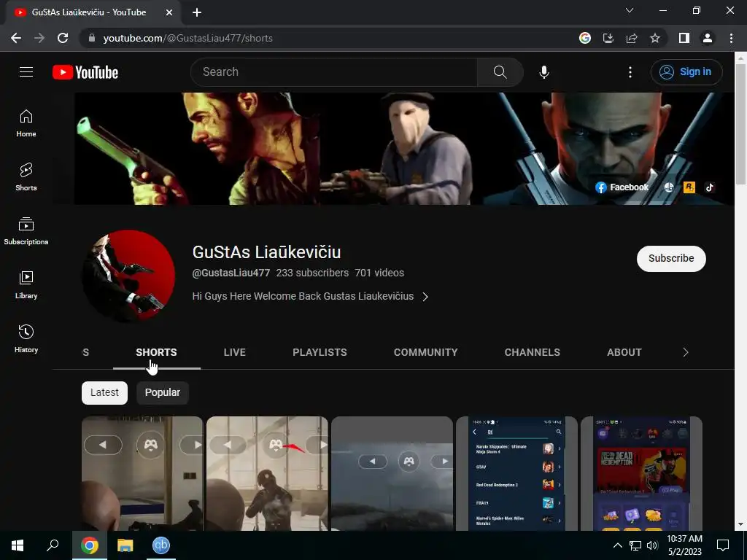The height and width of the screenshot is (560, 747).
Task: Open Subscriptions in the sidebar
Action: (x=26, y=231)
